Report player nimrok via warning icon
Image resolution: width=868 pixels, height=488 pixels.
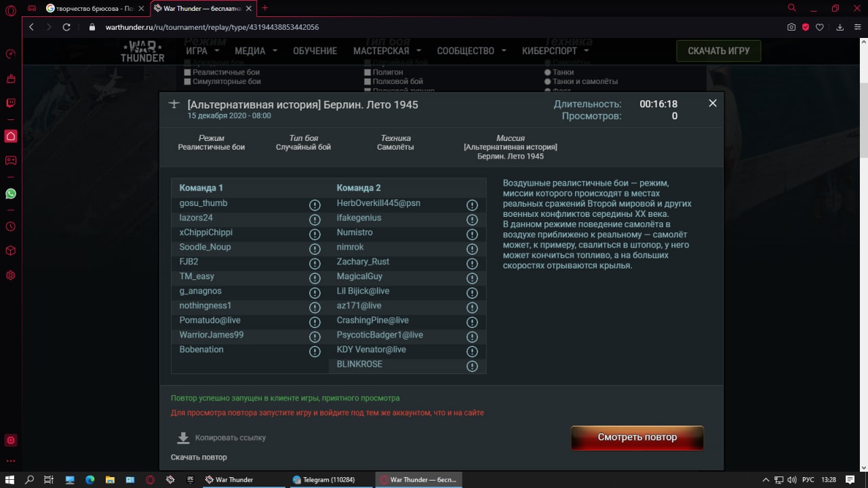pos(473,249)
